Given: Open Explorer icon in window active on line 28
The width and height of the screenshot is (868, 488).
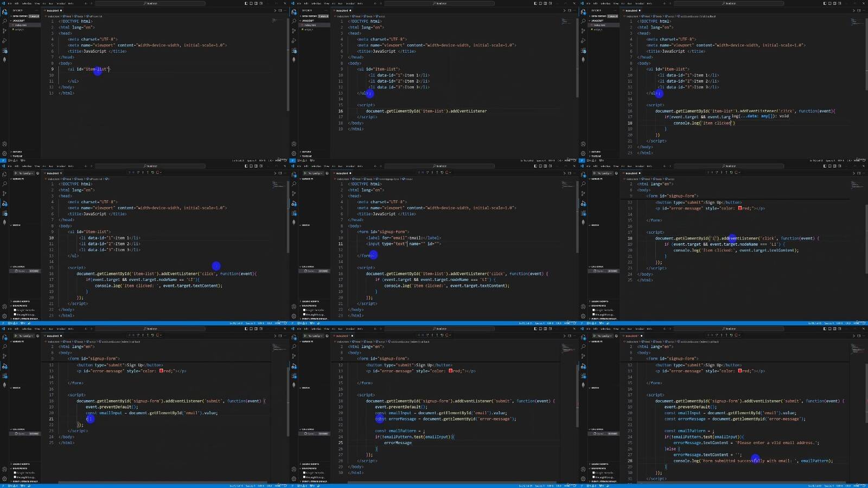Looking at the screenshot, I should [x=583, y=338].
